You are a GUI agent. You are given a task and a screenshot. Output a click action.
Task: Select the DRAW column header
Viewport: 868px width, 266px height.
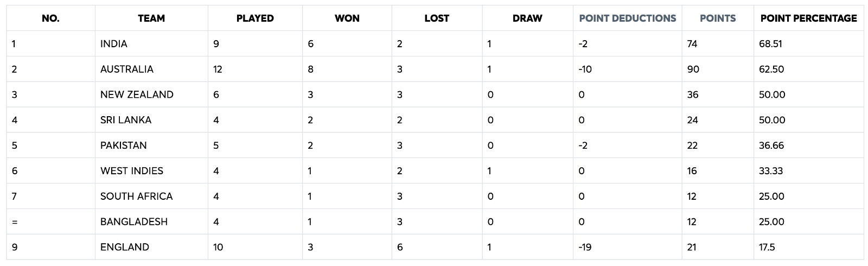[527, 18]
